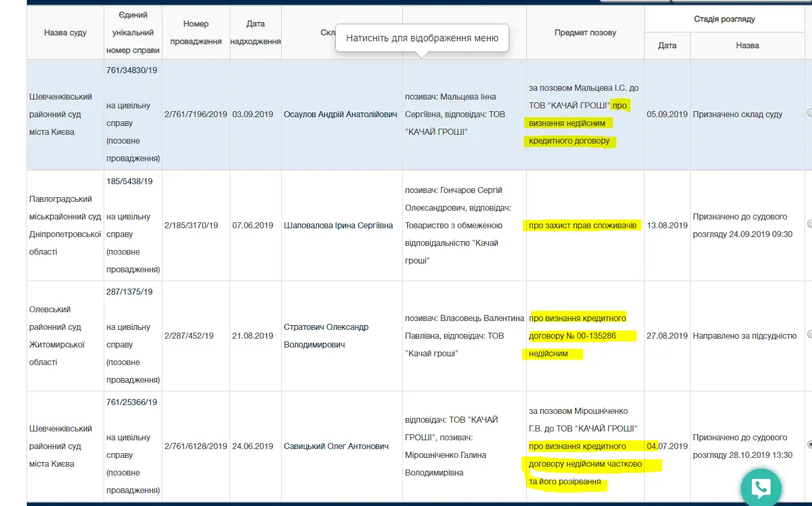
Task: Select proceeding number 2/287/452/19
Action: coord(189,336)
